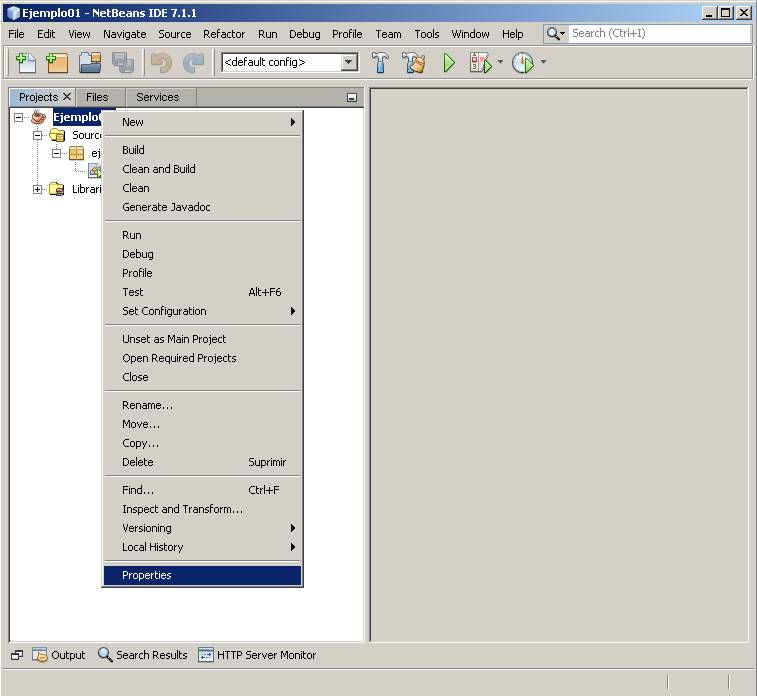Choose Build from the context menu
Screen dimensions: 757x696
pyautogui.click(x=202, y=150)
